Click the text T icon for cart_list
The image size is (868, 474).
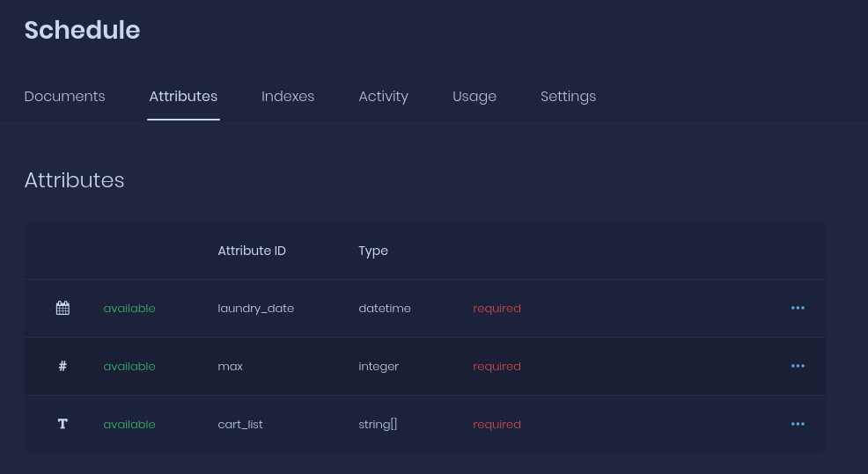[x=63, y=424]
